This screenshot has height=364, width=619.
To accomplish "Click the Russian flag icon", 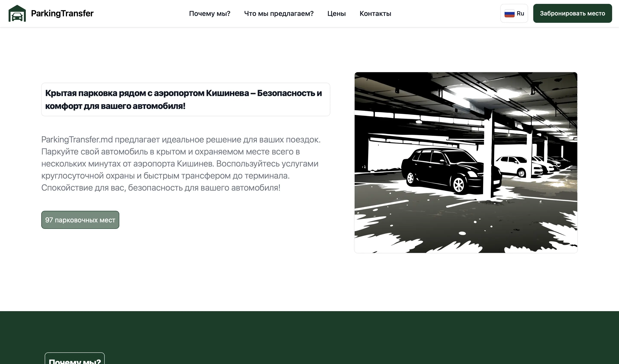I will point(509,14).
